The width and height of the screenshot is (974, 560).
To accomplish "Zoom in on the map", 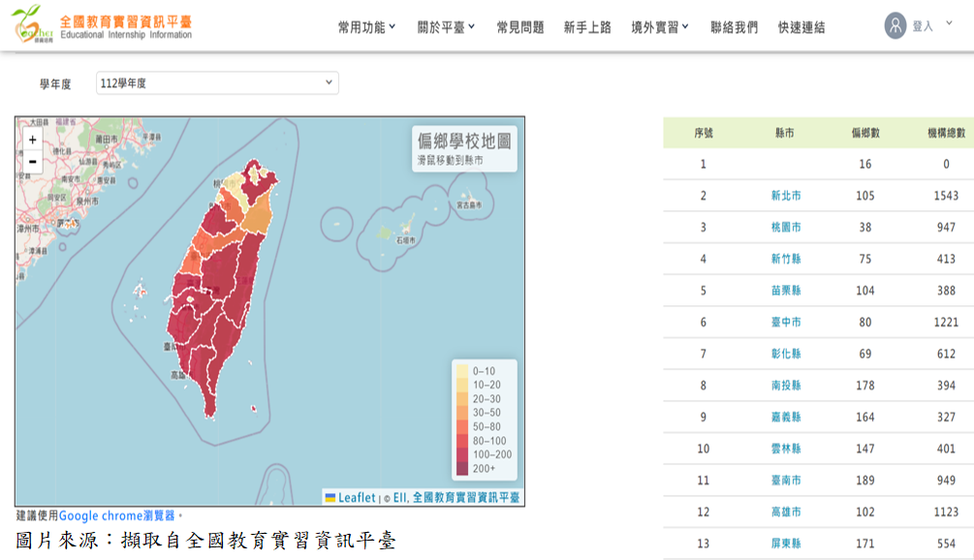I will coord(32,140).
